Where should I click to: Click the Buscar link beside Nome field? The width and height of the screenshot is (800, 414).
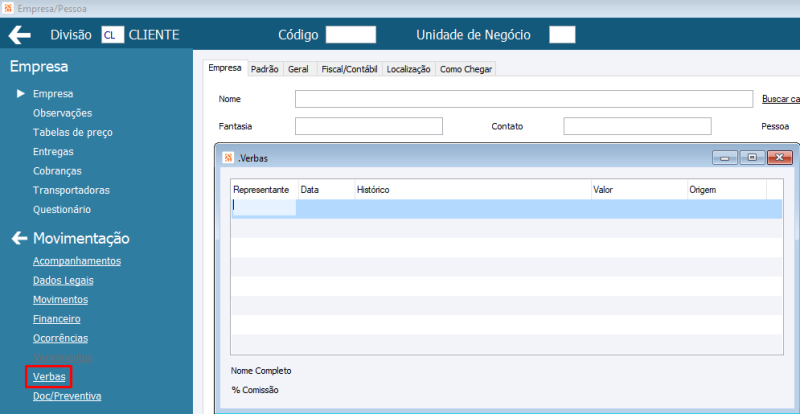[781, 99]
